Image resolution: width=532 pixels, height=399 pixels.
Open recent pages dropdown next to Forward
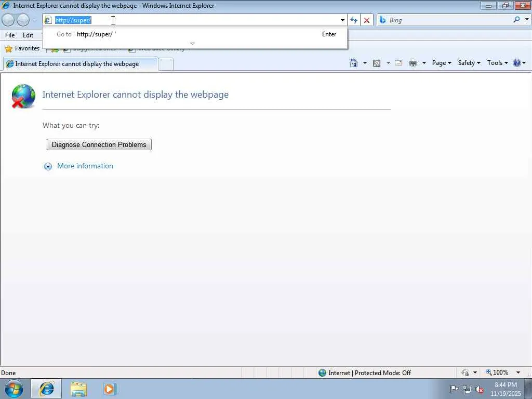pyautogui.click(x=35, y=20)
